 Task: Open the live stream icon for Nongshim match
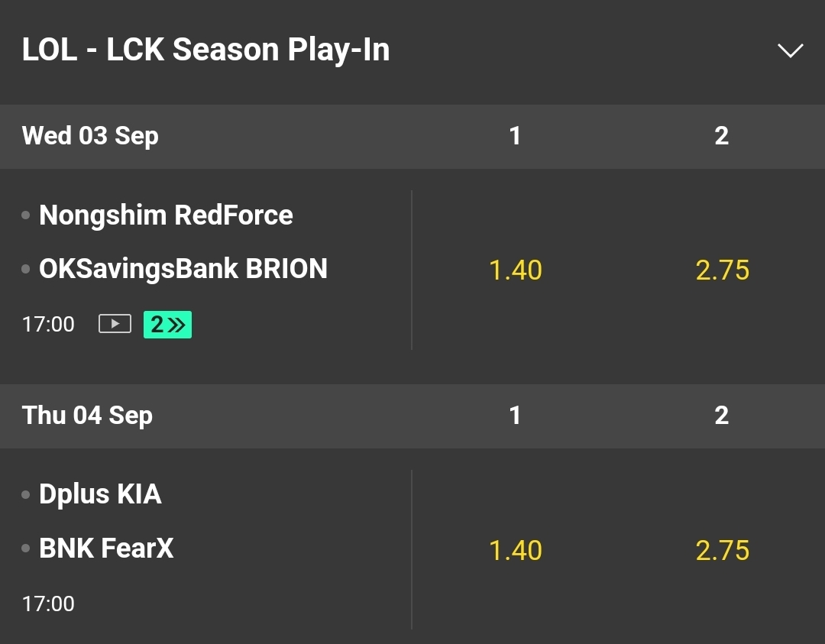click(115, 324)
